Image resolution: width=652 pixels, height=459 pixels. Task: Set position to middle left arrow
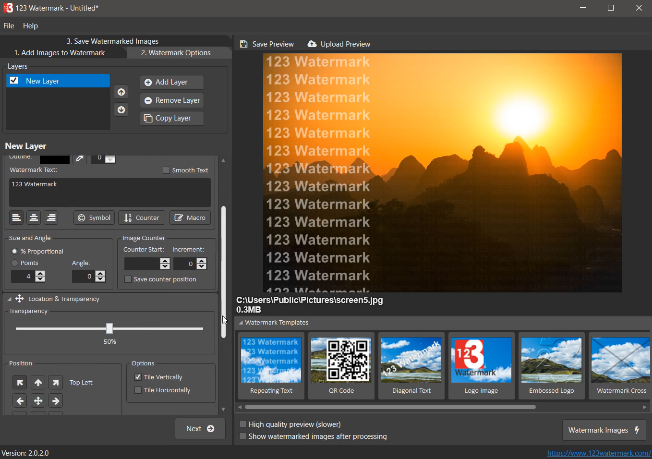[x=20, y=401]
